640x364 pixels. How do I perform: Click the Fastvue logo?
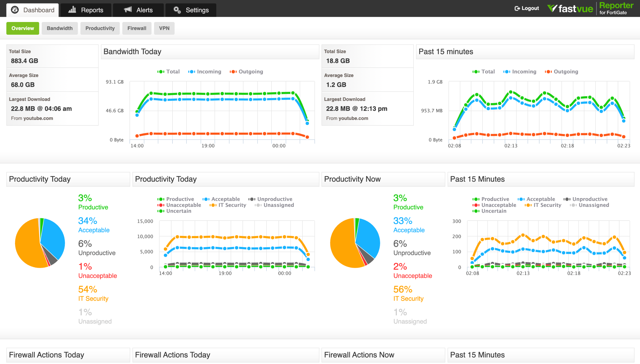click(x=570, y=9)
